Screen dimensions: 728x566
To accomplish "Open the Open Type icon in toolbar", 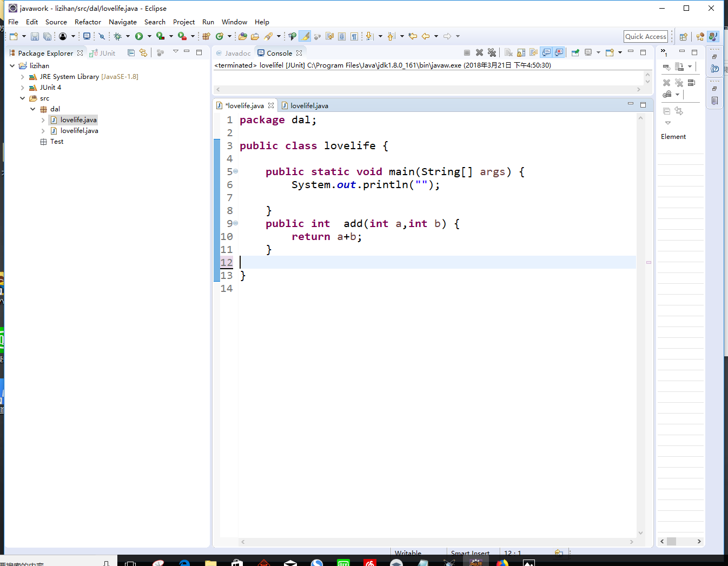I will 243,36.
